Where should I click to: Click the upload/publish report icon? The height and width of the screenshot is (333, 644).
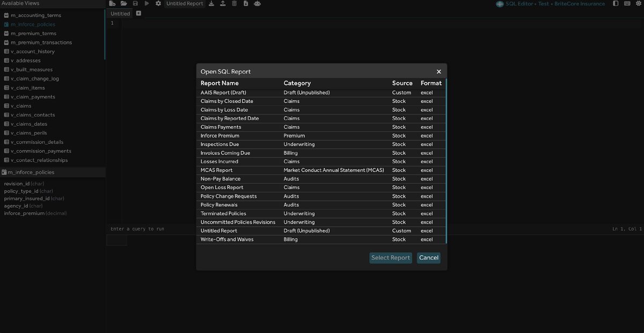tap(223, 4)
